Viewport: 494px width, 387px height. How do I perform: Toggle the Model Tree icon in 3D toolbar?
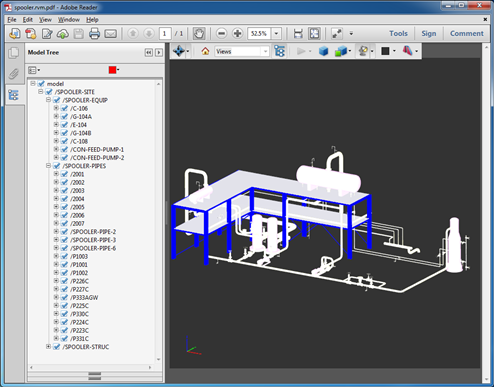[279, 51]
